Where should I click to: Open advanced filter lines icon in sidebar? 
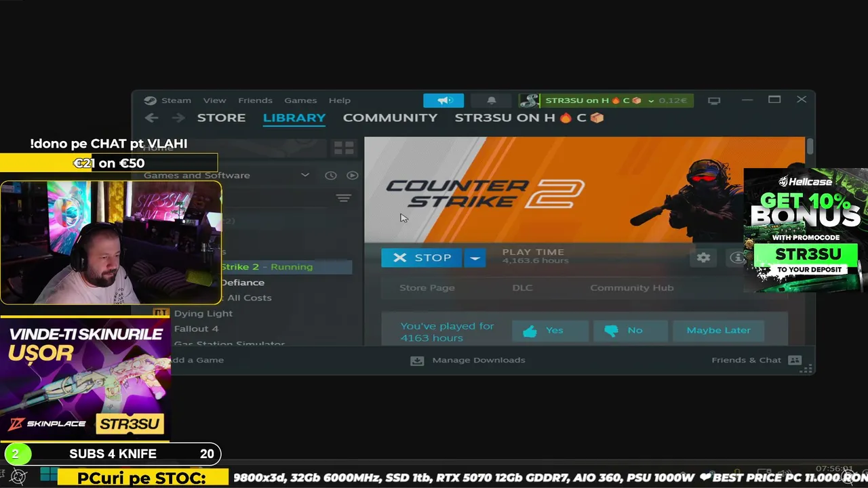(344, 198)
